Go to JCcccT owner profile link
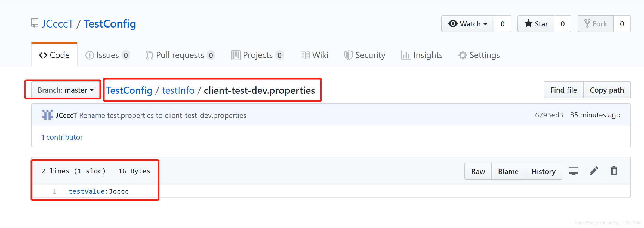 pyautogui.click(x=58, y=24)
